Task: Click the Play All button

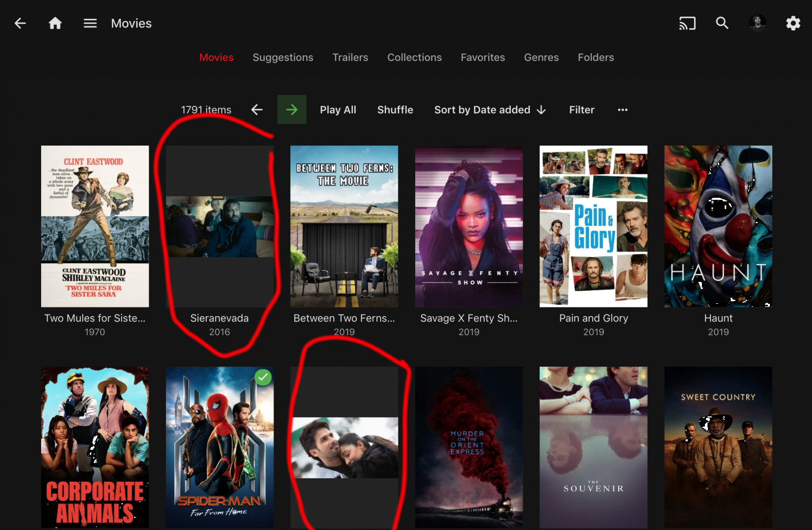Action: point(338,110)
